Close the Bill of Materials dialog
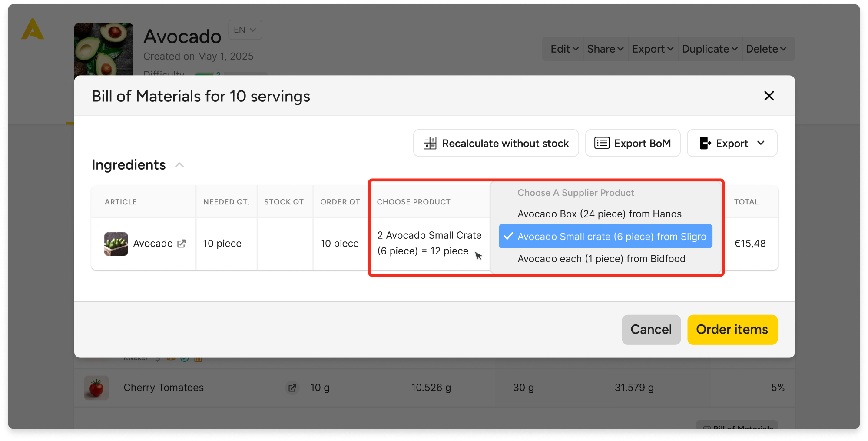 click(x=769, y=96)
